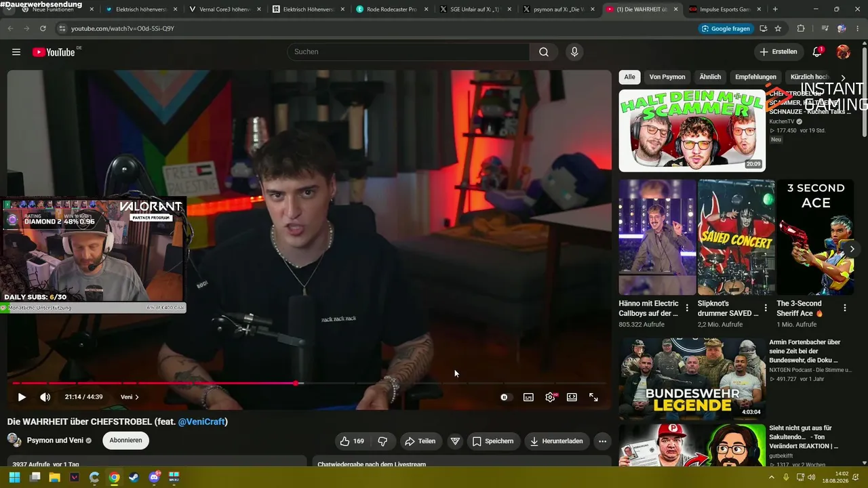The image size is (868, 488).
Task: Click the Teilen share button
Action: (x=420, y=441)
